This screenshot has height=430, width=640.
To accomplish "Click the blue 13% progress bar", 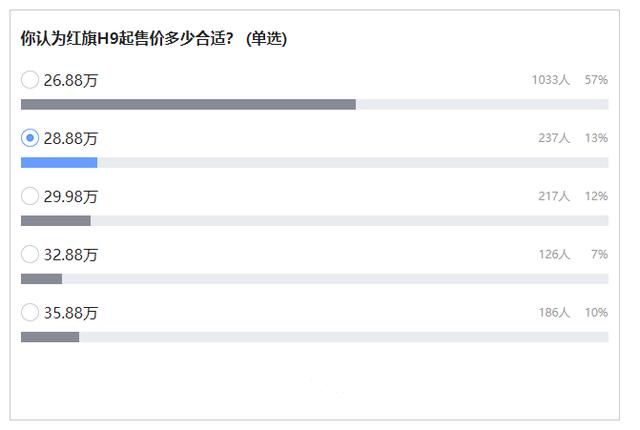I will coord(59,162).
